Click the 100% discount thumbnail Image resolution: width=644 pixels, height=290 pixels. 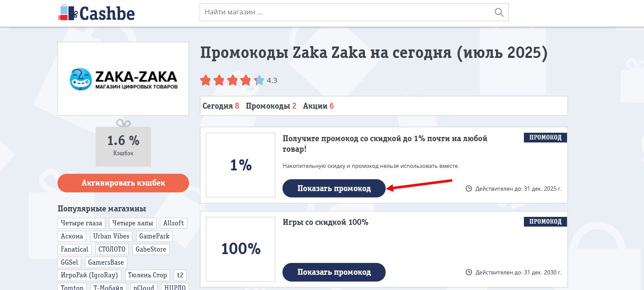click(x=241, y=249)
